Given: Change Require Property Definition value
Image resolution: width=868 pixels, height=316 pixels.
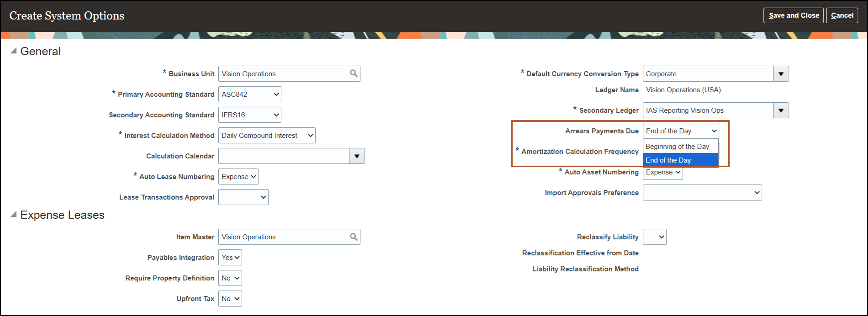Looking at the screenshot, I should [x=230, y=278].
